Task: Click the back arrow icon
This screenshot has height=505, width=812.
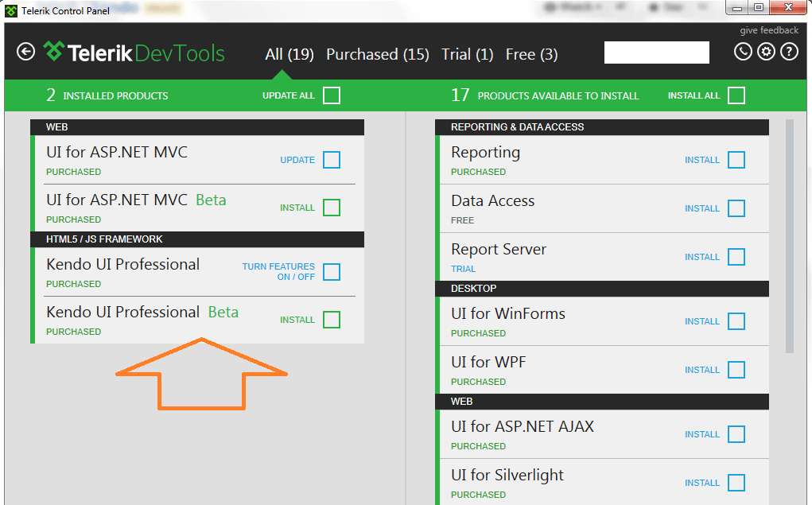Action: [26, 52]
